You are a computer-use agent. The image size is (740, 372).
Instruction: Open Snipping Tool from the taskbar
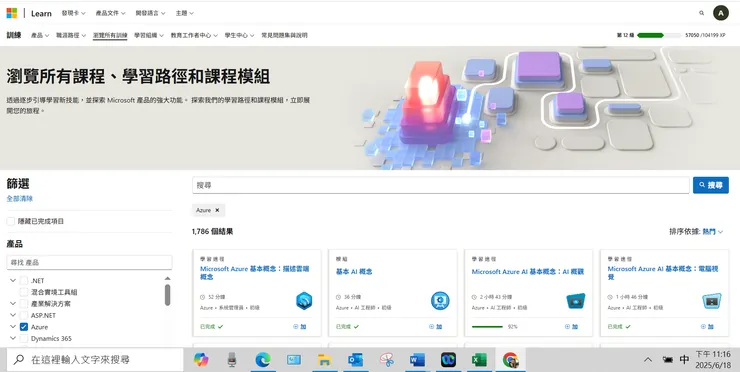coord(387,360)
